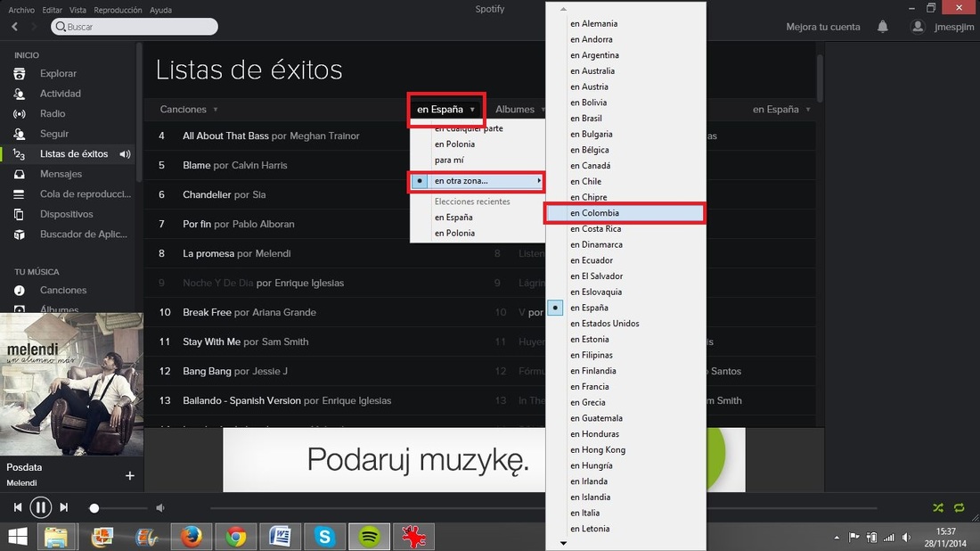Pause the current song
This screenshot has height=551, width=980.
(x=41, y=507)
